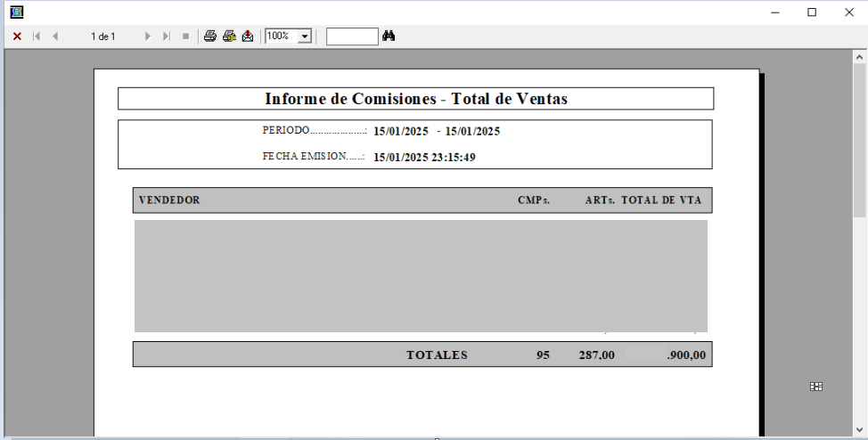Export the report with envelope icon
The height and width of the screenshot is (440, 868).
tap(248, 37)
